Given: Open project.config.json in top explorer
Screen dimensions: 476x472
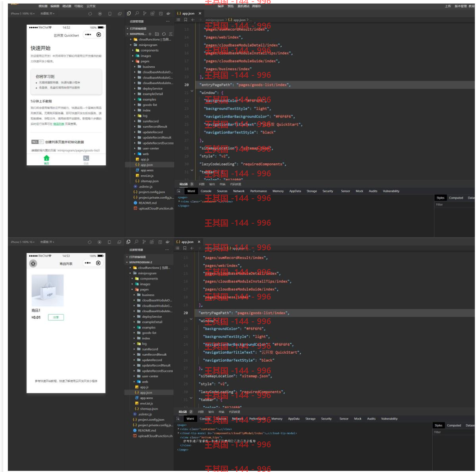Looking at the screenshot, I should coord(152,192).
